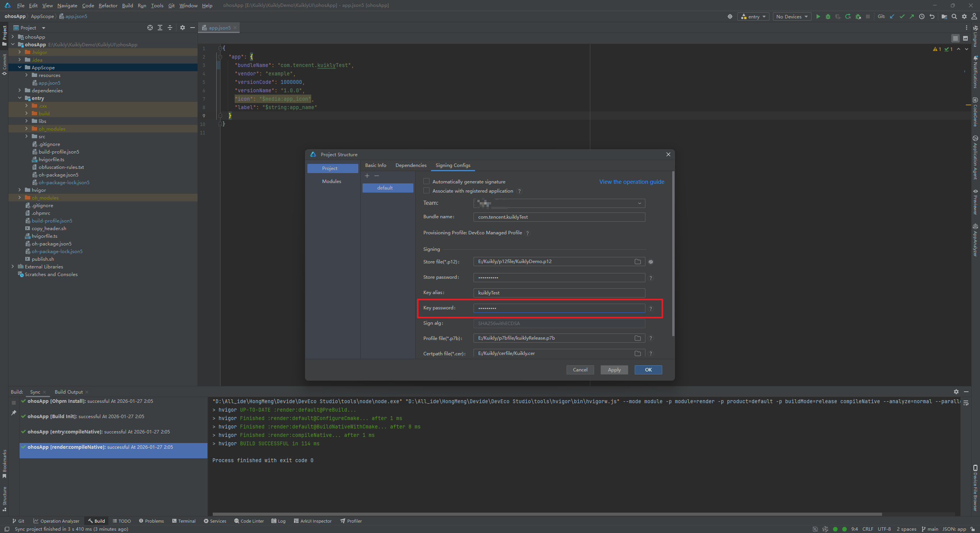Screen dimensions: 980x533
Task: Open the Refactor menu
Action: click(108, 5)
